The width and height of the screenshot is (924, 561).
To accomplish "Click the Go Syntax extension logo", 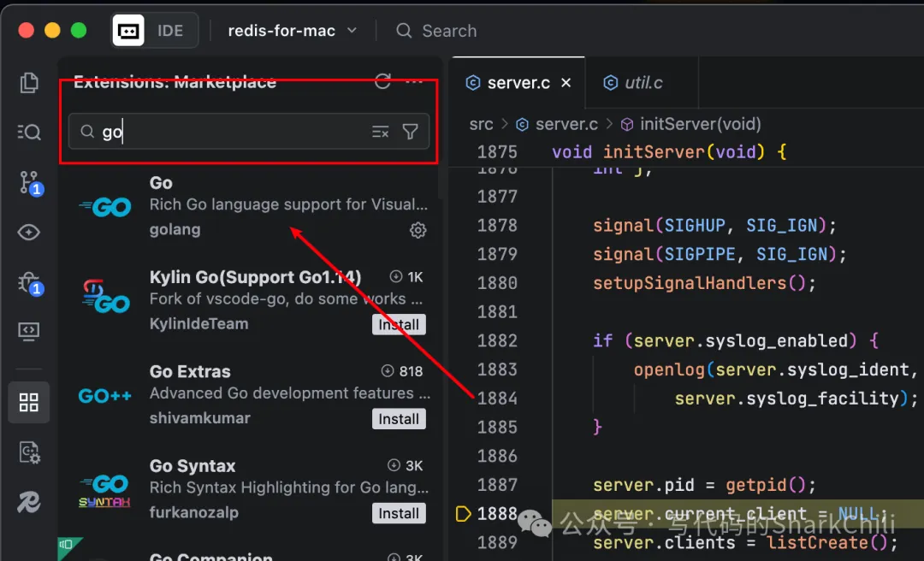I will tap(105, 492).
